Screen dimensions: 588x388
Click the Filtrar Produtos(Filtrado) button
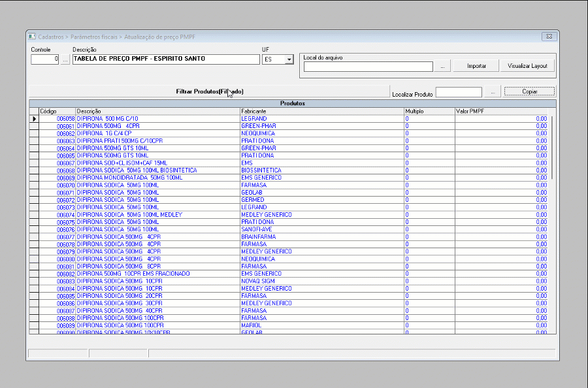[210, 91]
